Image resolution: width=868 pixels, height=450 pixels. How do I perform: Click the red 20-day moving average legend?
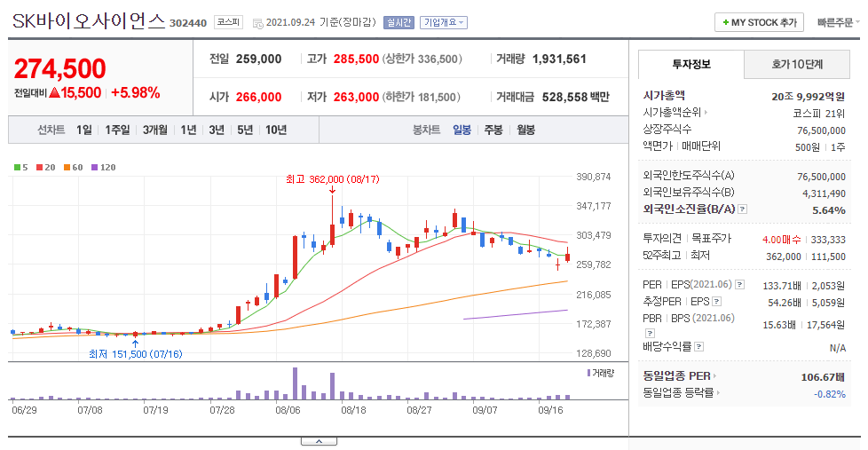point(46,167)
